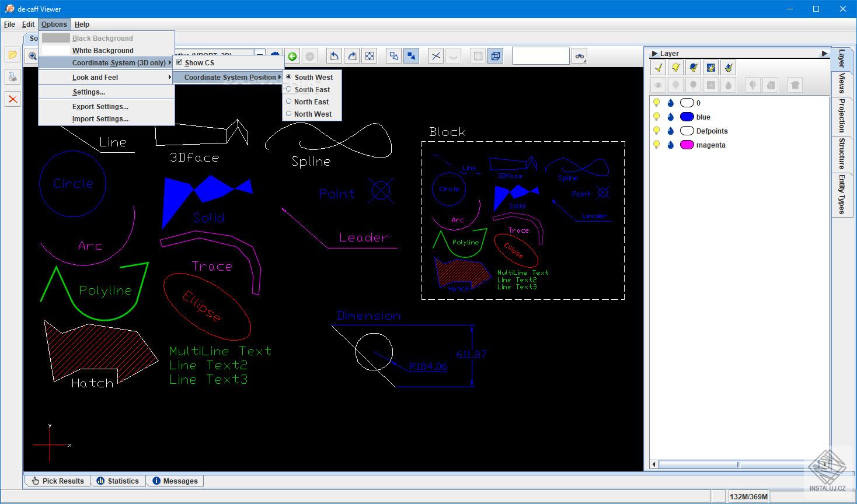Click the blue helmet checkmark layer button
Image resolution: width=857 pixels, height=504 pixels.
[693, 68]
